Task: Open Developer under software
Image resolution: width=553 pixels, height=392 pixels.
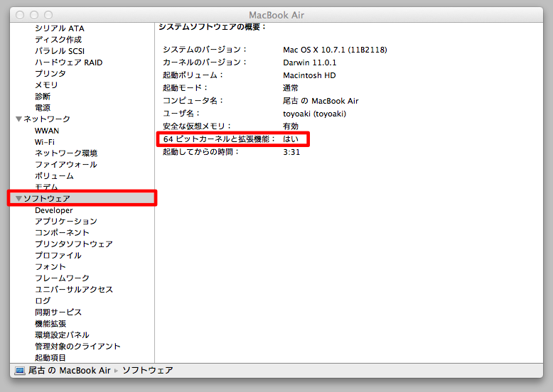Action: pos(53,210)
